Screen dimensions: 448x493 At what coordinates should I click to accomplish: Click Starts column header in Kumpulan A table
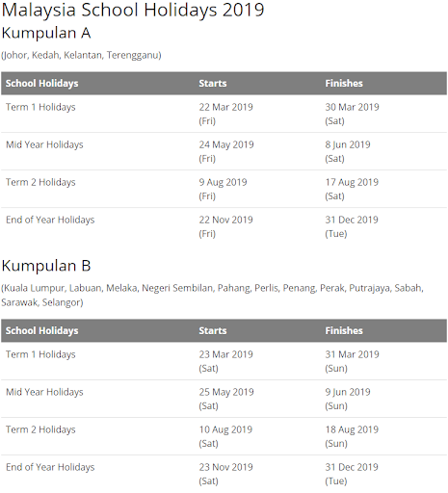(x=213, y=83)
